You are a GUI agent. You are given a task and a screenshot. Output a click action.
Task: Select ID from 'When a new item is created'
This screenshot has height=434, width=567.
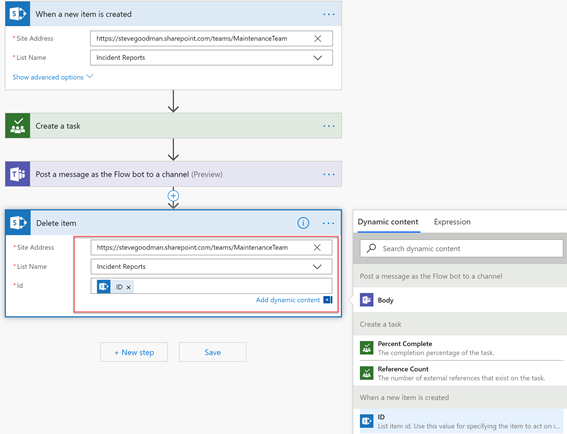461,421
